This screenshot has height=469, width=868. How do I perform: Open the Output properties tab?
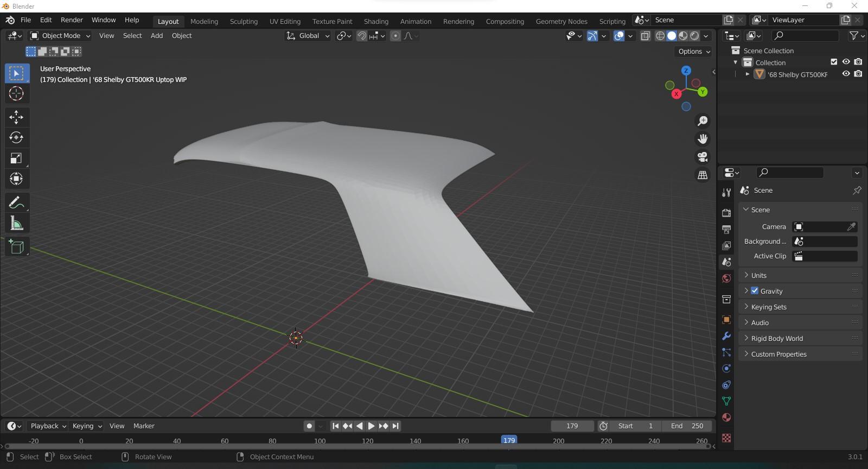click(x=726, y=229)
